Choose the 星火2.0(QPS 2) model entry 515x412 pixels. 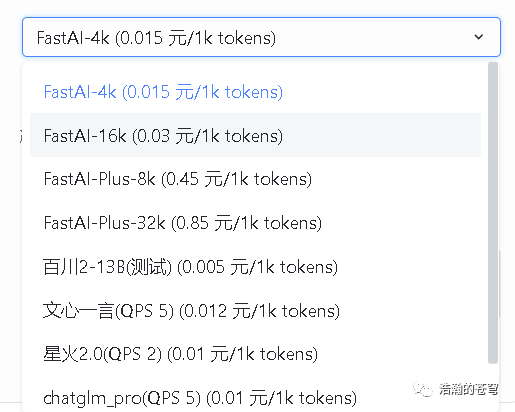click(255, 354)
